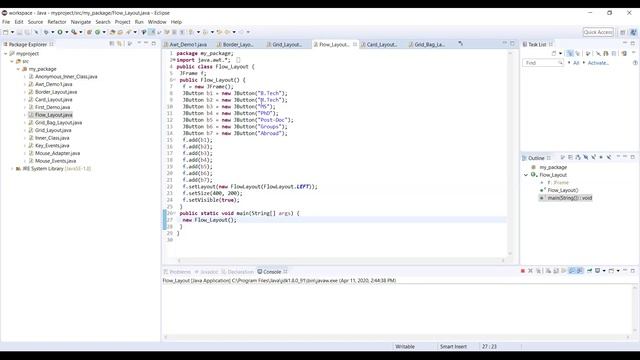This screenshot has height=360, width=640.
Task: Click the Task List help icon beside Activate
Action: tap(635, 63)
